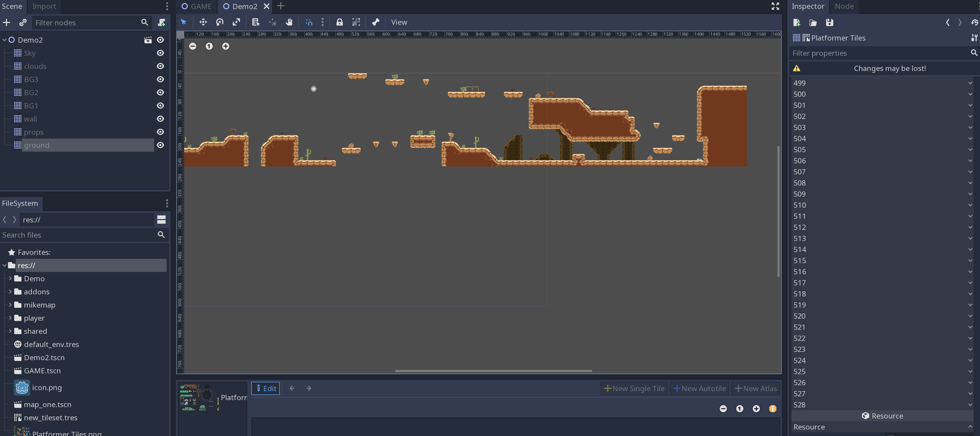Add a new child node to the scene

point(6,22)
